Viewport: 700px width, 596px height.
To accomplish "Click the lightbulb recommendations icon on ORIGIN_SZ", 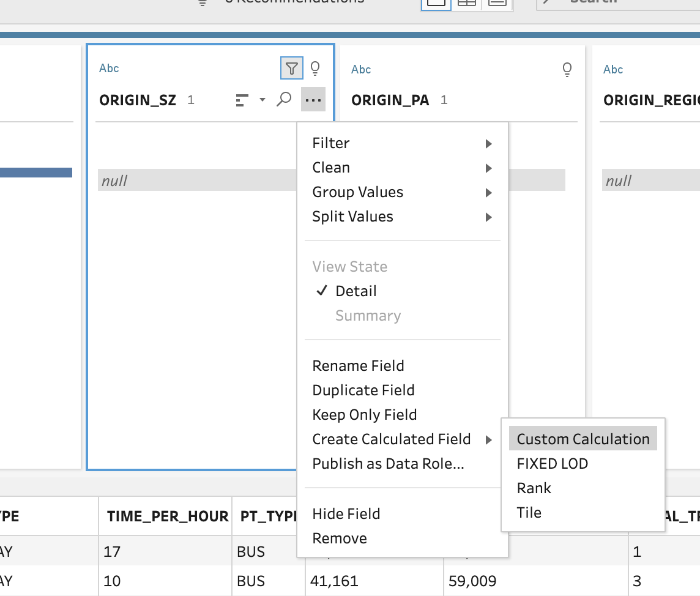I will (315, 68).
